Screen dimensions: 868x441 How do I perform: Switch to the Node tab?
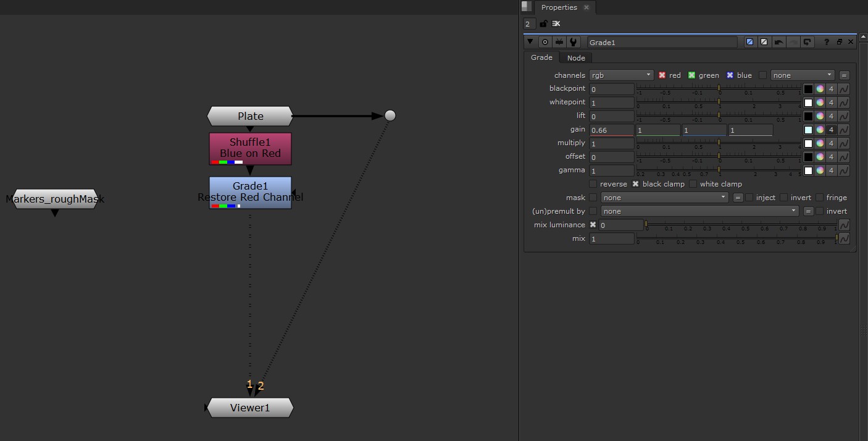[x=576, y=57]
